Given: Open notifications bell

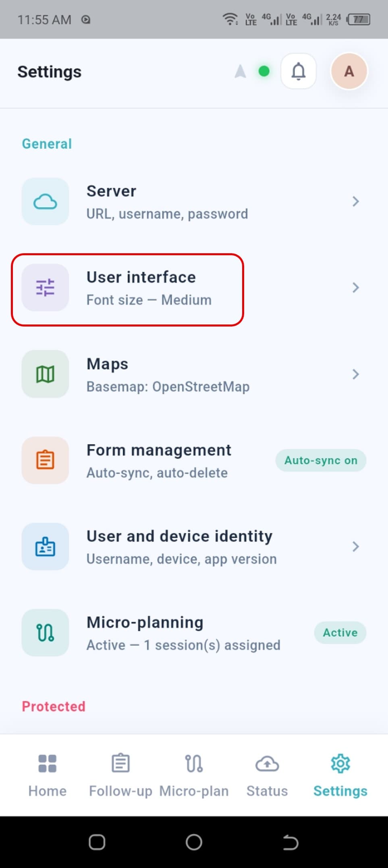Looking at the screenshot, I should click(x=299, y=71).
